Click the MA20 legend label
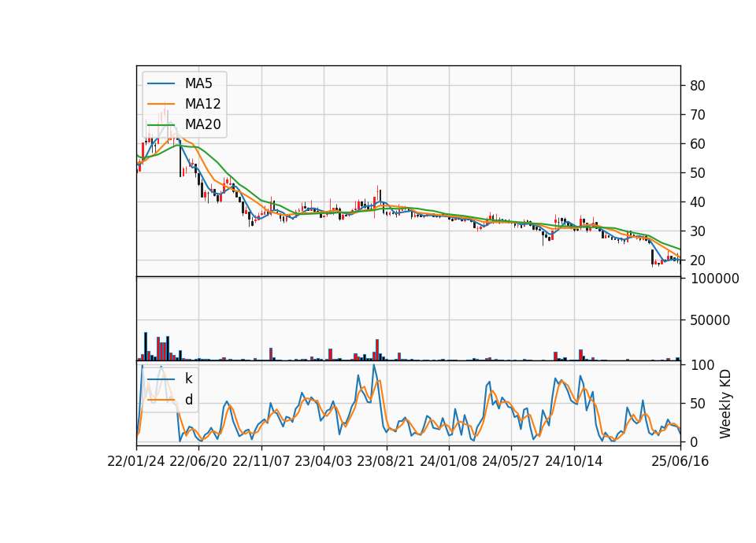756x543 pixels. [x=202, y=124]
